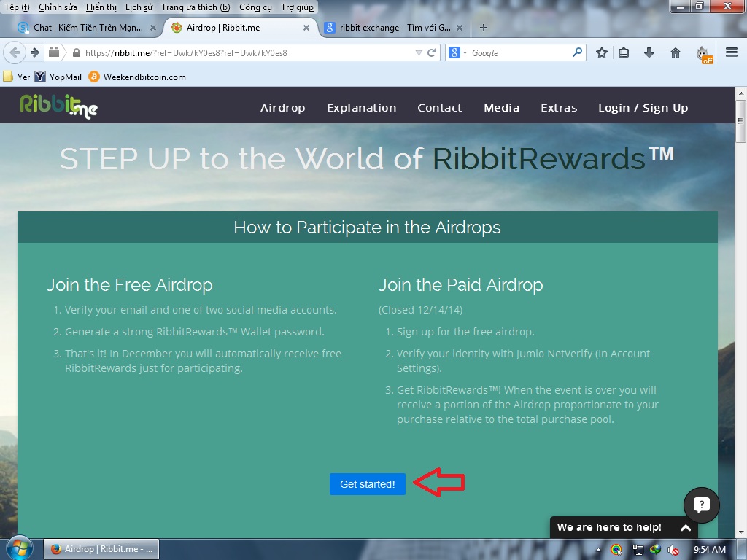Show hidden tray icons arrow
Image resolution: width=747 pixels, height=560 pixels.
click(x=598, y=550)
